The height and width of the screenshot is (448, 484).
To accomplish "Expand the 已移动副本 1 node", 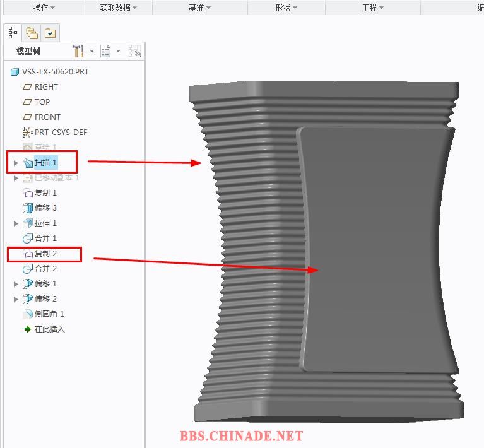I will tap(16, 178).
